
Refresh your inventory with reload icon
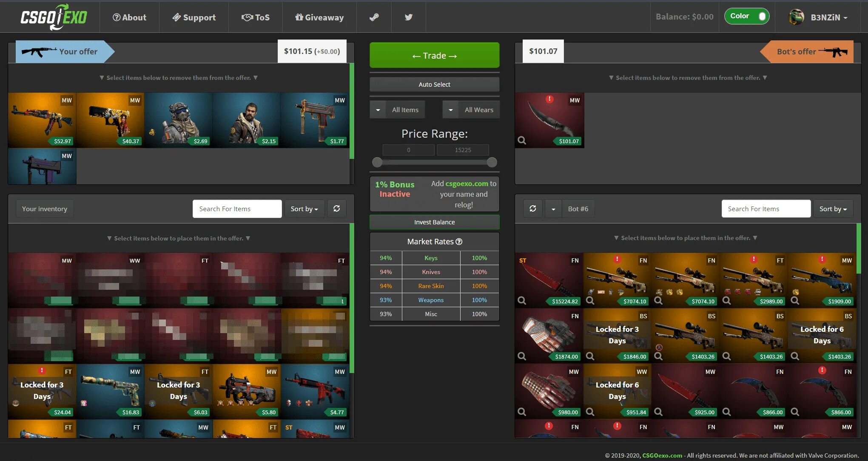pos(336,209)
